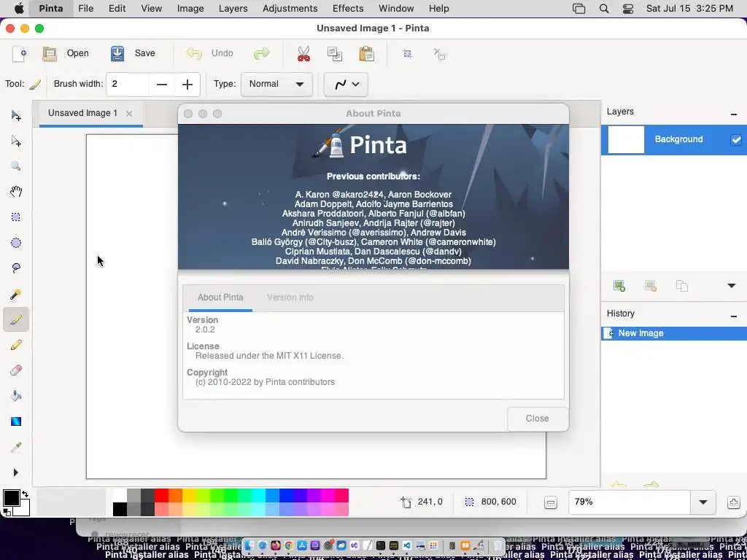Pick the yellow palette swatch
747x560 pixels.
(189, 495)
